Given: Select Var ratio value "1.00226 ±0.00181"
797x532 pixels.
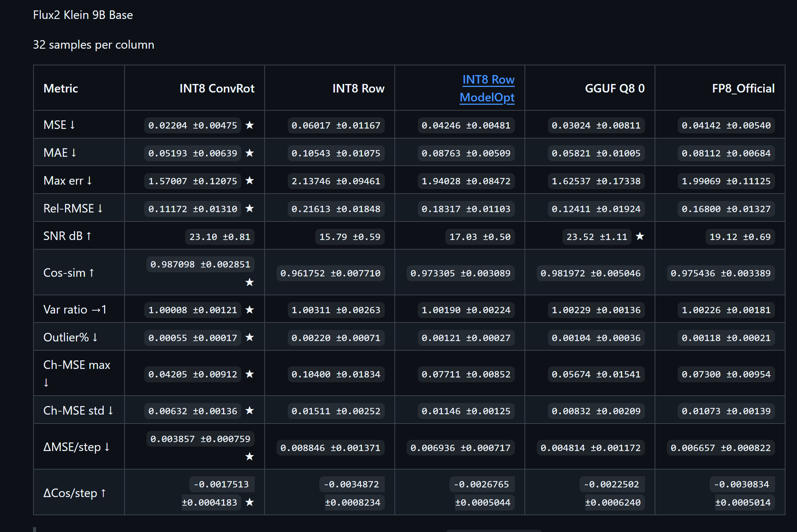Looking at the screenshot, I should (x=726, y=310).
